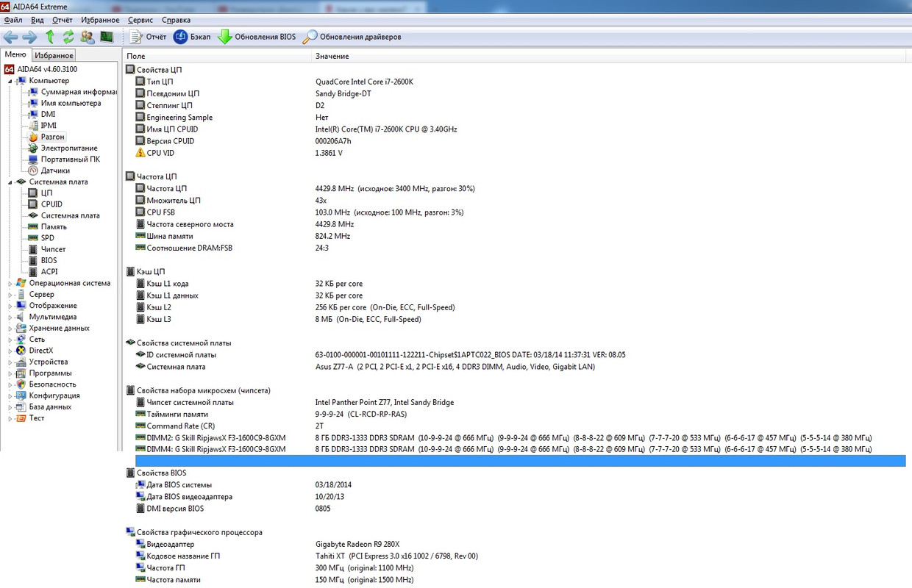Select the Частота ЦП 4429.8 MHz row

click(x=520, y=189)
